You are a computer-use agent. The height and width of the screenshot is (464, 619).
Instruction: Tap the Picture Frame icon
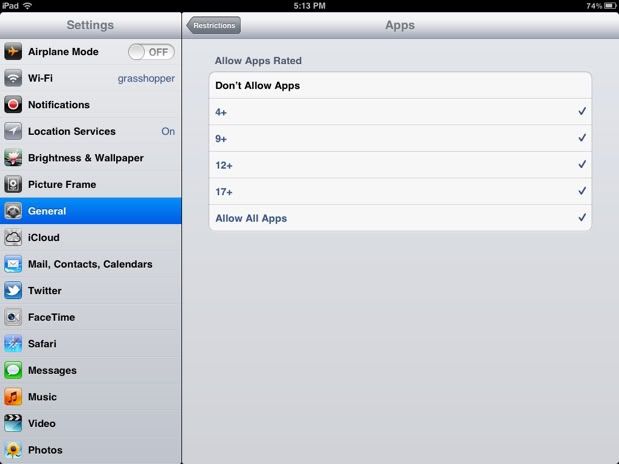click(x=13, y=184)
